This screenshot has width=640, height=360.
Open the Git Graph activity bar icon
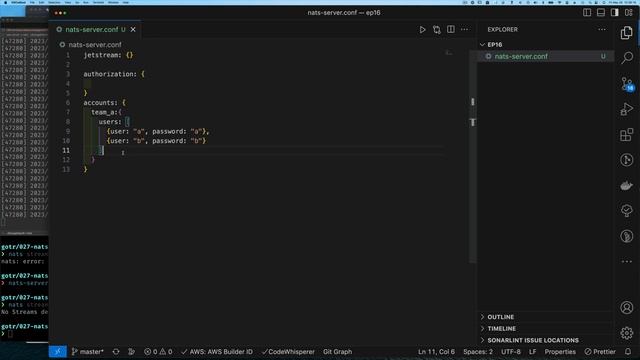(627, 160)
